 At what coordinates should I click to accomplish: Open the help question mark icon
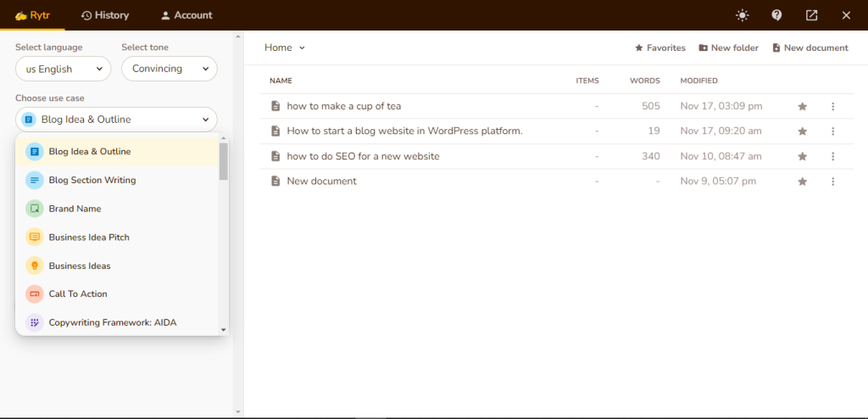tap(776, 15)
